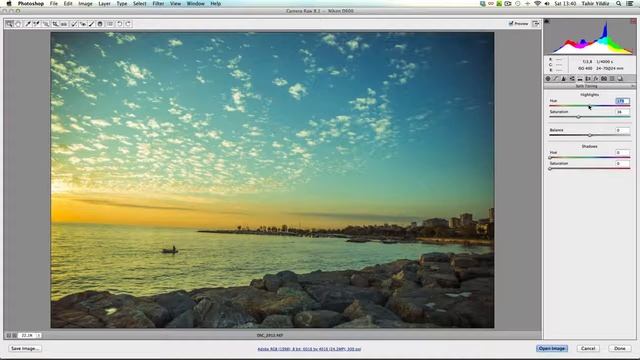Open the Basic panel tab icon
The width and height of the screenshot is (640, 360).
pos(548,78)
